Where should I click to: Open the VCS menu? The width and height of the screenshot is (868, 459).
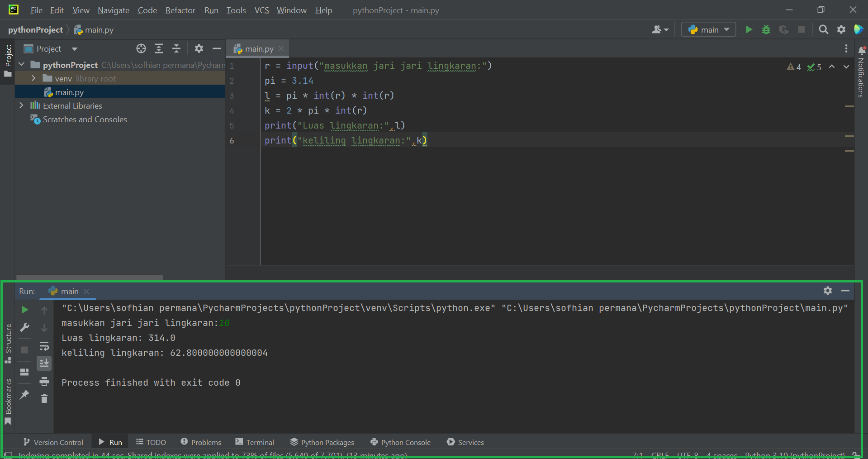tap(261, 10)
